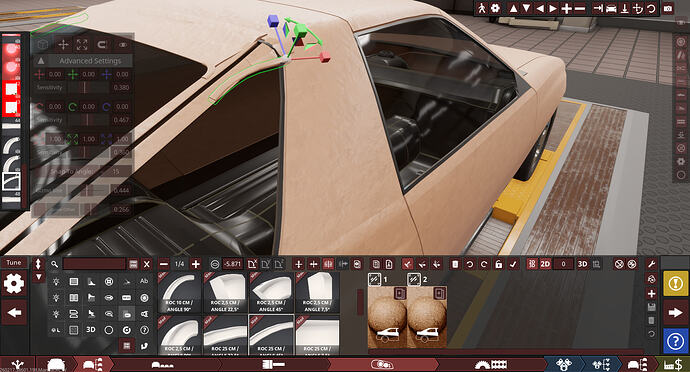The width and height of the screenshot is (690, 372).
Task: Open the wrench tools button
Action: [652, 264]
